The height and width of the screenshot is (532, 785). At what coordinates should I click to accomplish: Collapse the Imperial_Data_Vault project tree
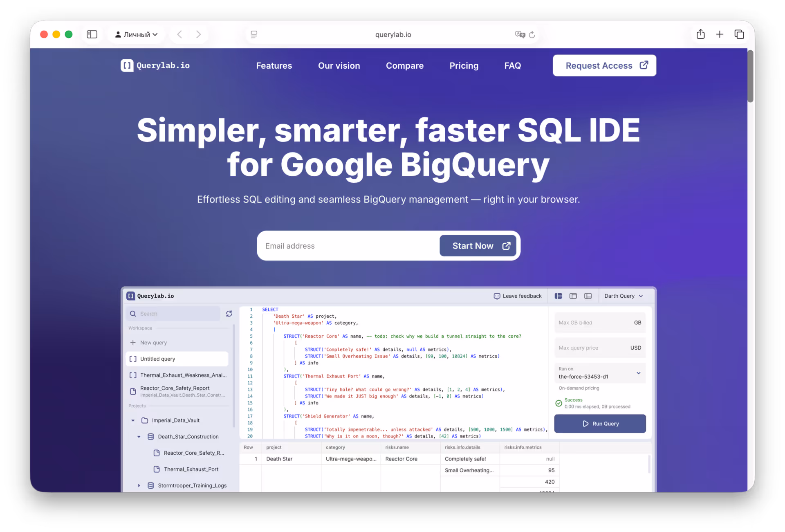(x=133, y=420)
